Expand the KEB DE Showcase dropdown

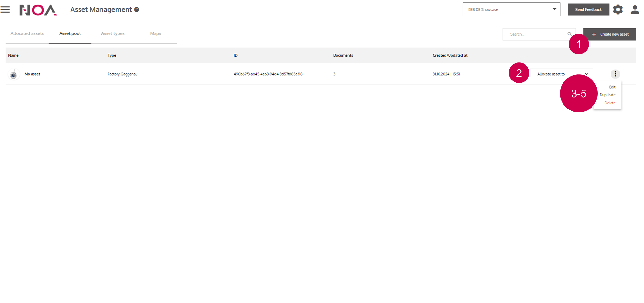[x=511, y=10]
